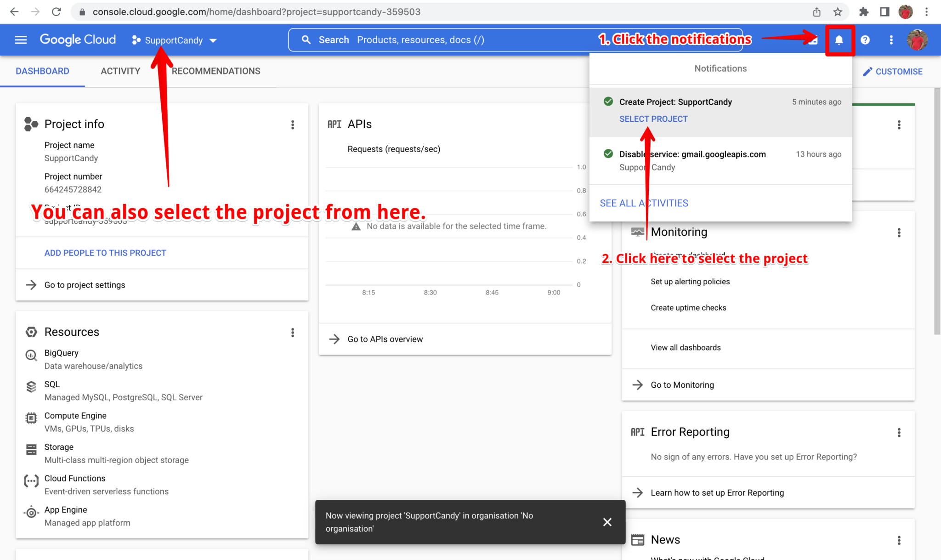Open the navigation hamburger menu
This screenshot has height=560, width=941.
(x=20, y=40)
